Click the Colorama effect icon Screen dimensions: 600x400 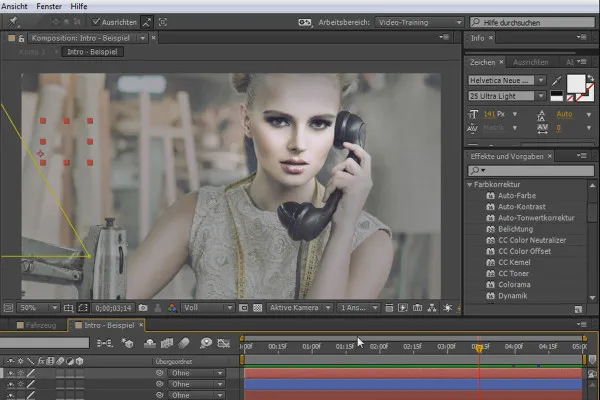click(x=491, y=284)
